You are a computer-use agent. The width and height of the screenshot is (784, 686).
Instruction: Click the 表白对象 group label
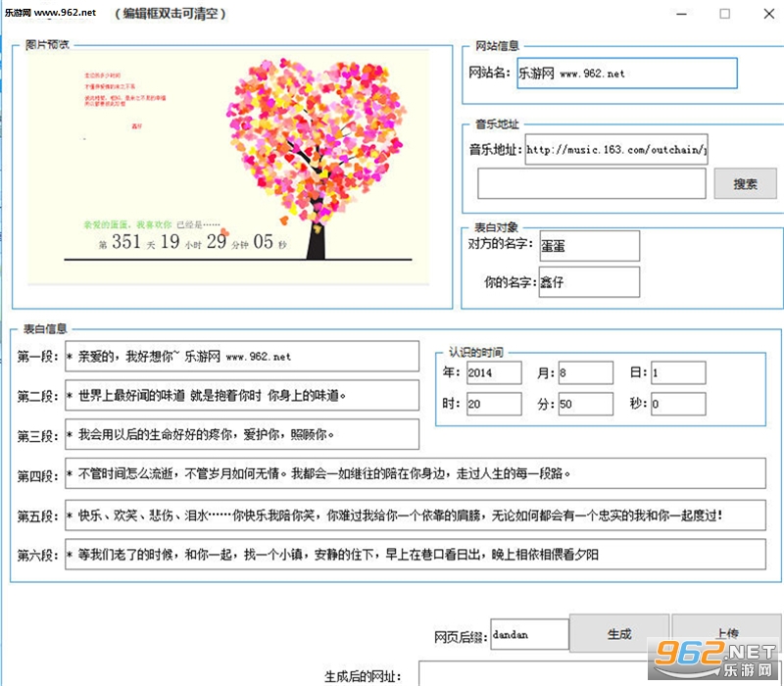coord(496,227)
